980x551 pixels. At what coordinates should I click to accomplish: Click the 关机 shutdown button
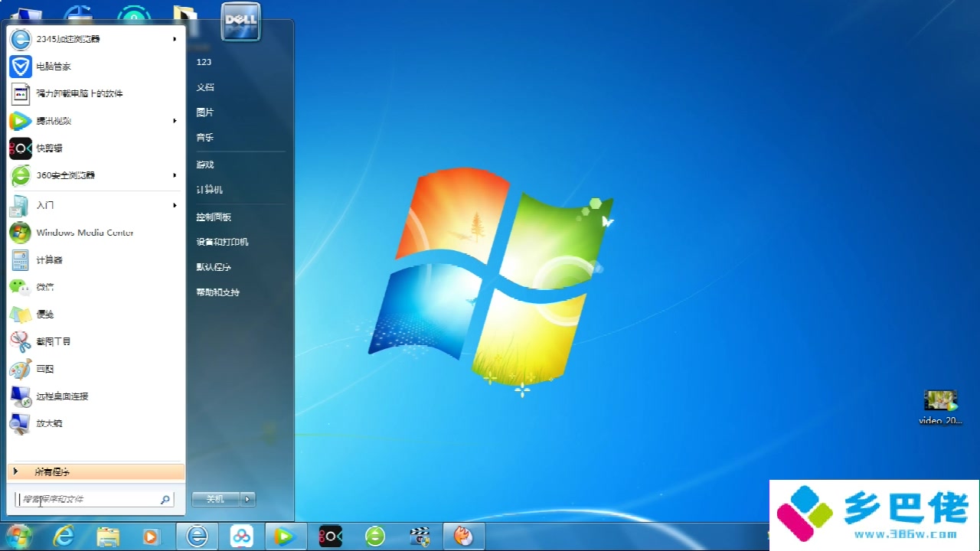[216, 499]
